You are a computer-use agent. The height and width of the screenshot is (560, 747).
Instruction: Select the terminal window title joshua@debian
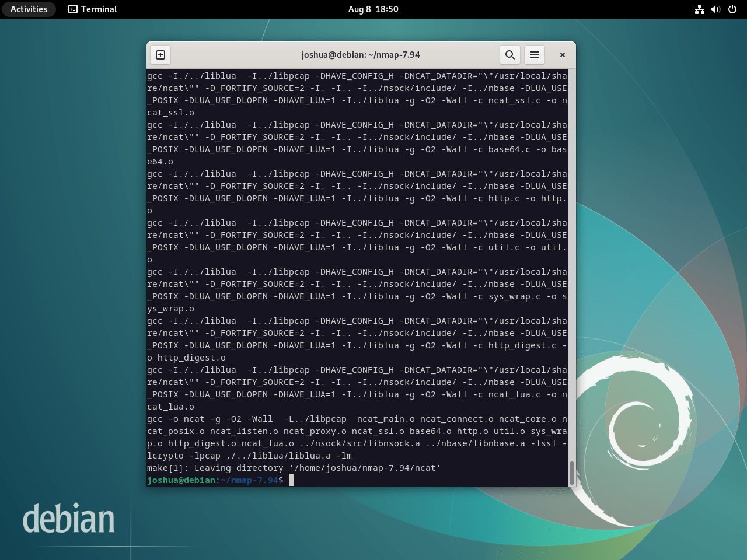360,54
